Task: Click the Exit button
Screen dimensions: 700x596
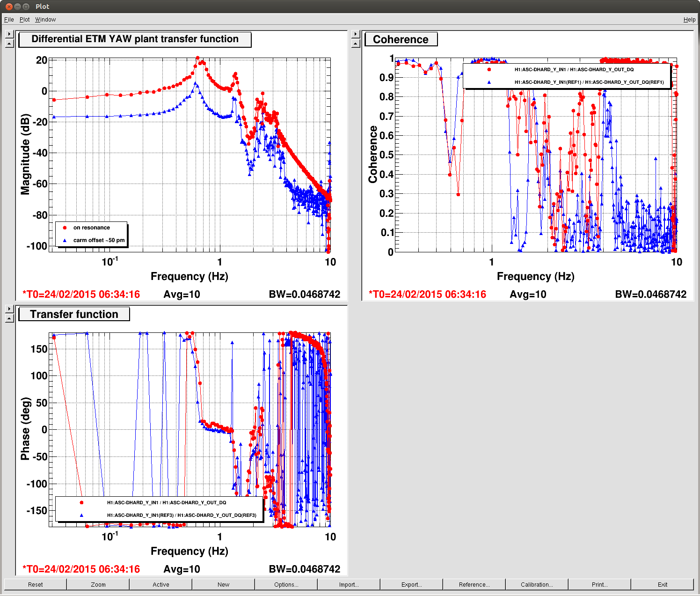Action: [663, 584]
